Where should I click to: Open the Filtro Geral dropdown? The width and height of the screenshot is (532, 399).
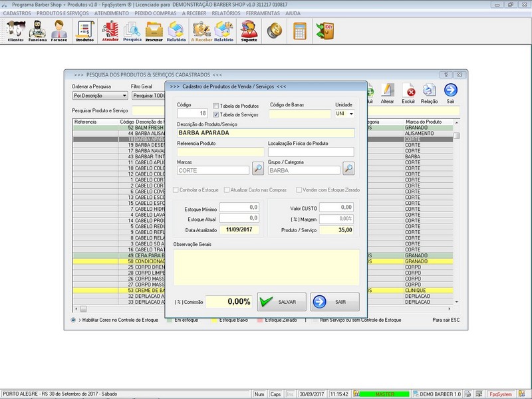click(148, 96)
